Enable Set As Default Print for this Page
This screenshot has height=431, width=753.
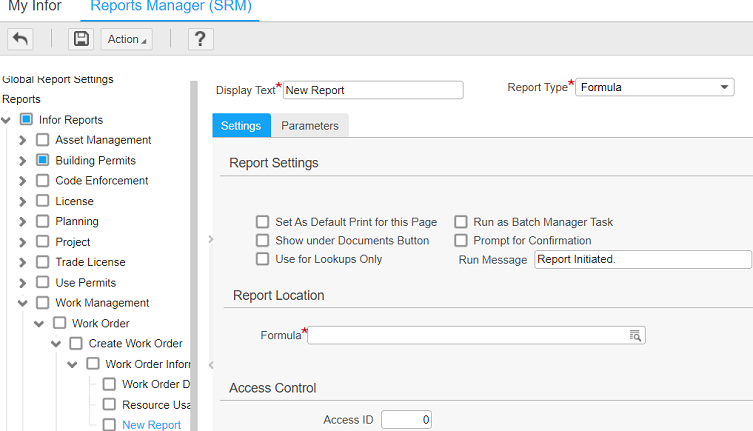262,222
